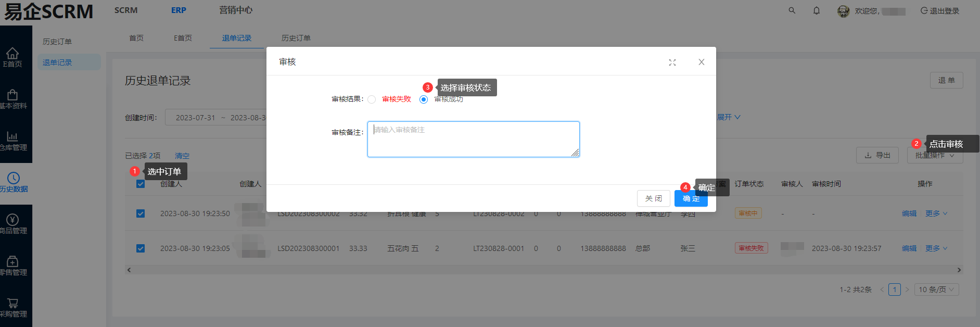
Task: Open the notification bell
Action: 817,10
